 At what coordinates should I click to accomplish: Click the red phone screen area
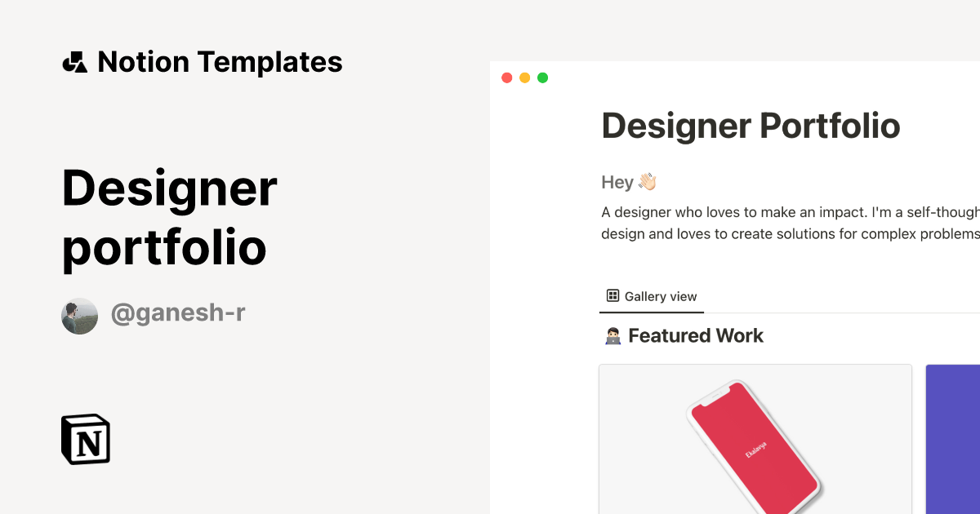755,445
